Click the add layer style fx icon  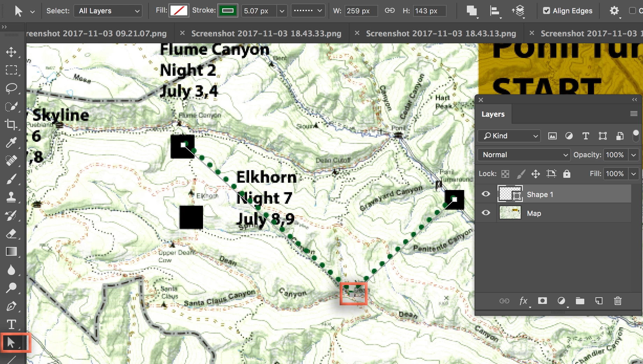(523, 301)
